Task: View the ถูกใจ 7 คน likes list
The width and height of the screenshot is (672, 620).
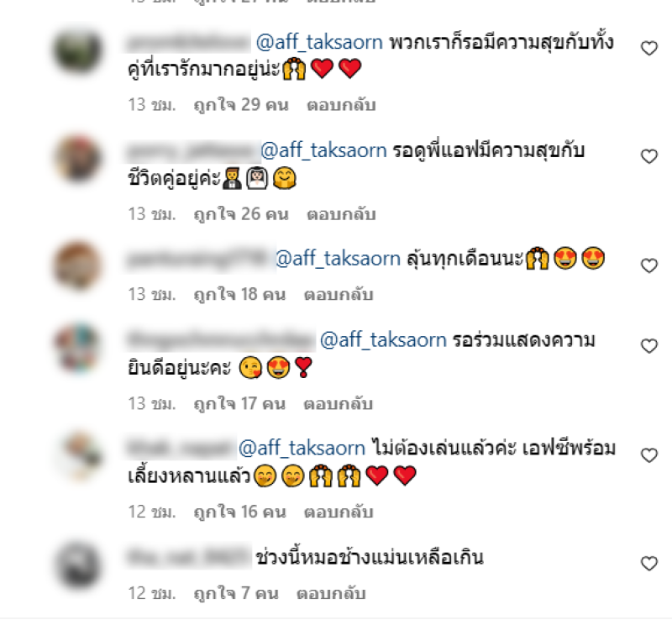Action: click(x=236, y=594)
